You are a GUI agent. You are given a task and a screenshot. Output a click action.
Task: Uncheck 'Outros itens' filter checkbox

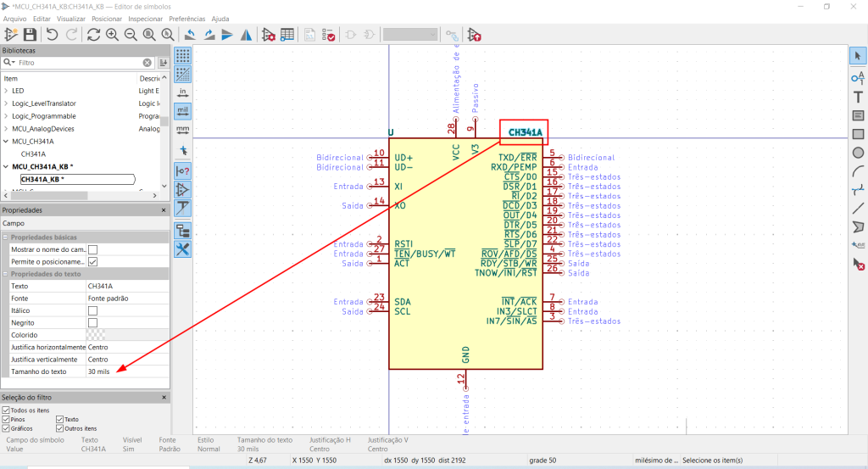pyautogui.click(x=60, y=428)
